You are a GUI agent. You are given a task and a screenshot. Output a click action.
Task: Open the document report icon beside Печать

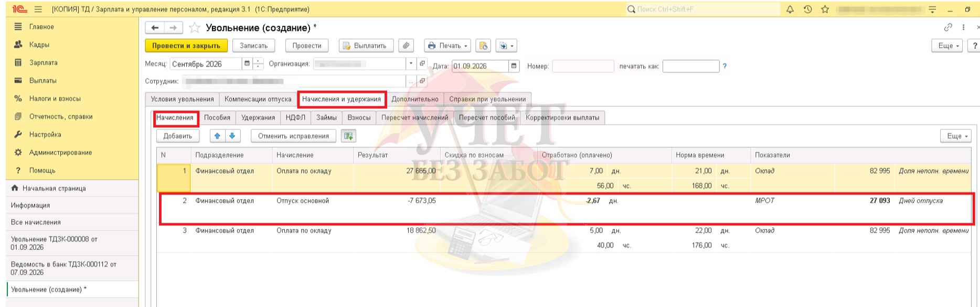[x=483, y=46]
